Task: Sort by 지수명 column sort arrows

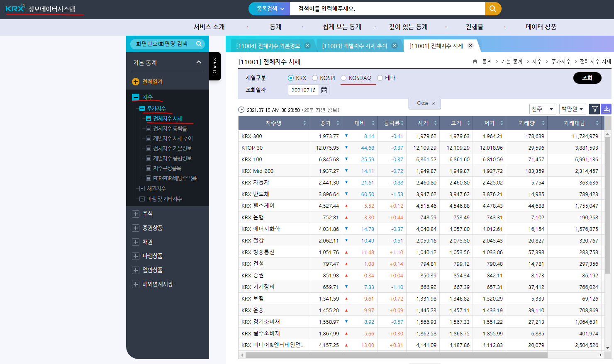Action: coord(305,123)
